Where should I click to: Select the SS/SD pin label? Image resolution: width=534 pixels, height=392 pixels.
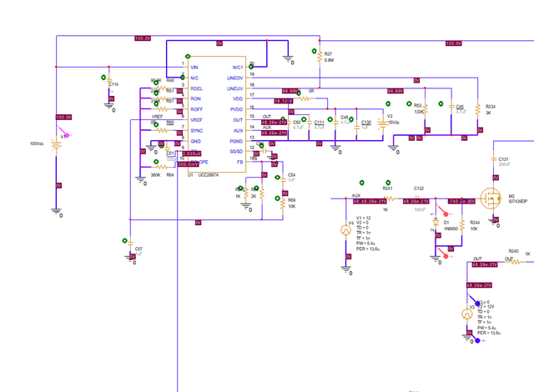coord(236,152)
